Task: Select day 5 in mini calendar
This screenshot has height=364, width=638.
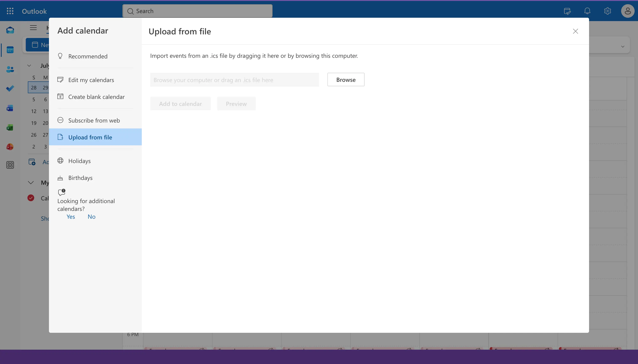Action: pyautogui.click(x=34, y=100)
